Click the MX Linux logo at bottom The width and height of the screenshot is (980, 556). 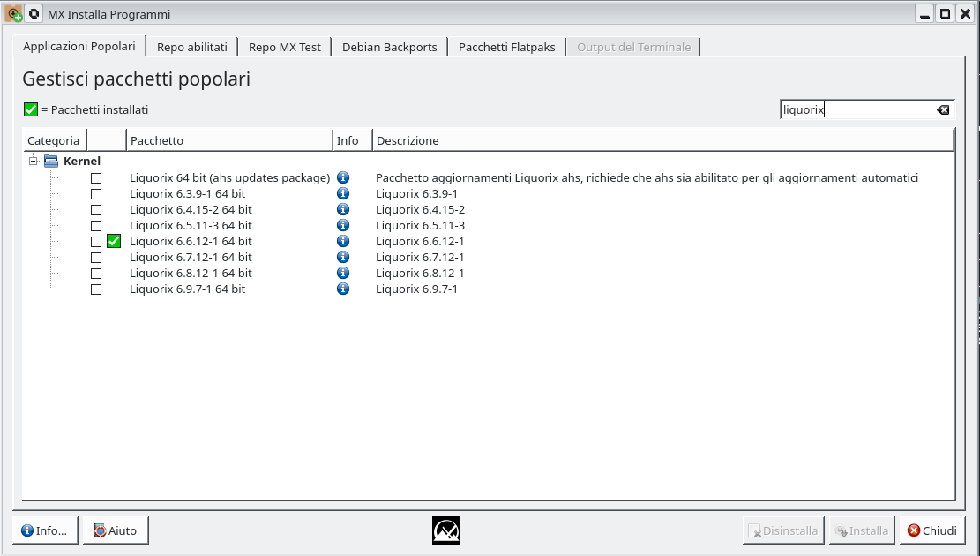pos(446,530)
